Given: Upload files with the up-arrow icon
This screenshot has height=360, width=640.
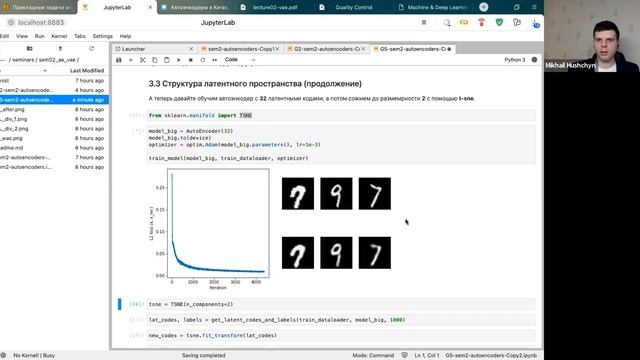Looking at the screenshot, I should 60,48.
